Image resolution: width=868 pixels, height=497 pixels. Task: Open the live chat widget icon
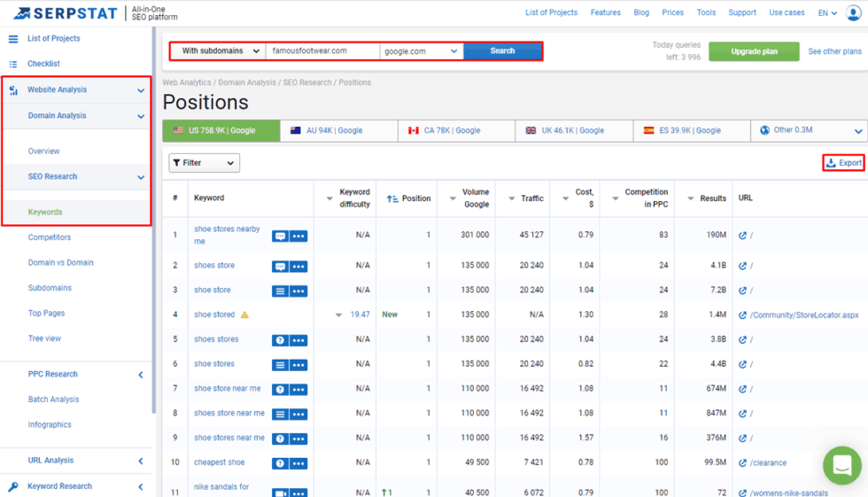pyautogui.click(x=841, y=465)
